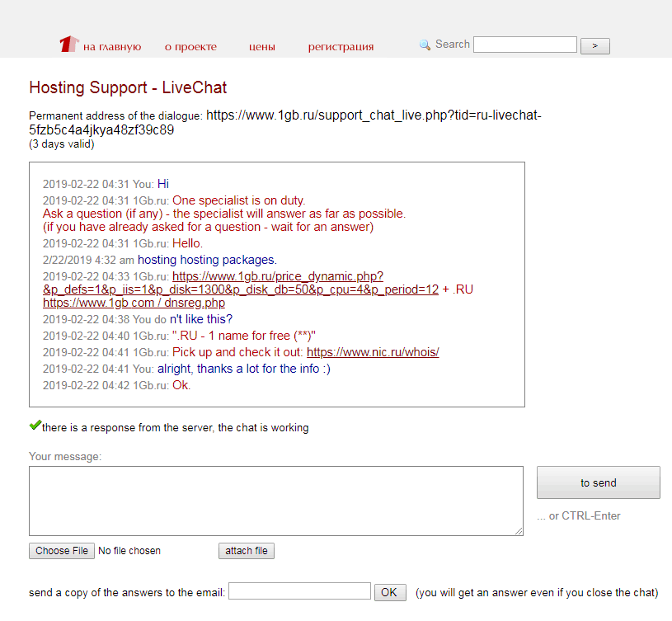Click the 'n't like this?' message

click(x=201, y=319)
